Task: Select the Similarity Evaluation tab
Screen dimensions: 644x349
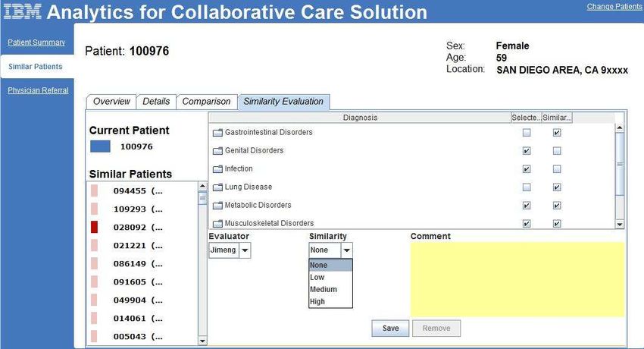Action: click(x=283, y=102)
